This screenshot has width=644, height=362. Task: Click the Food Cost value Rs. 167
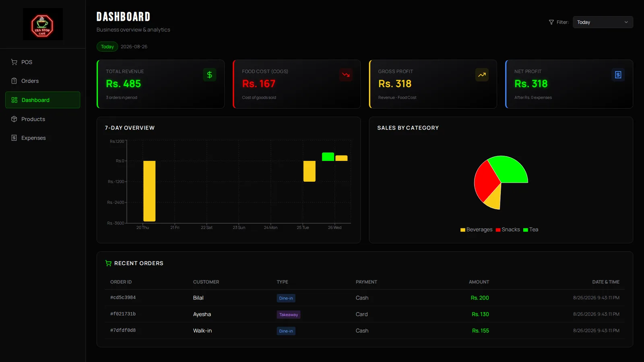(259, 84)
